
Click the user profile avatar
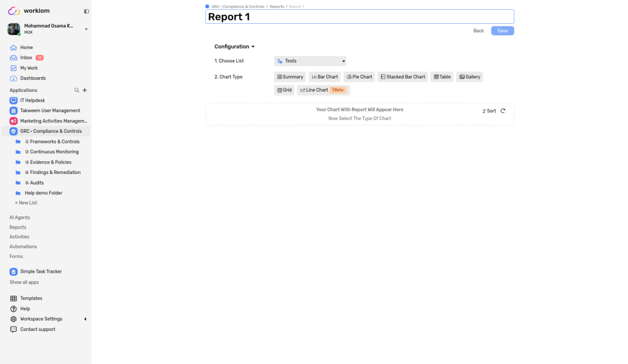13,29
